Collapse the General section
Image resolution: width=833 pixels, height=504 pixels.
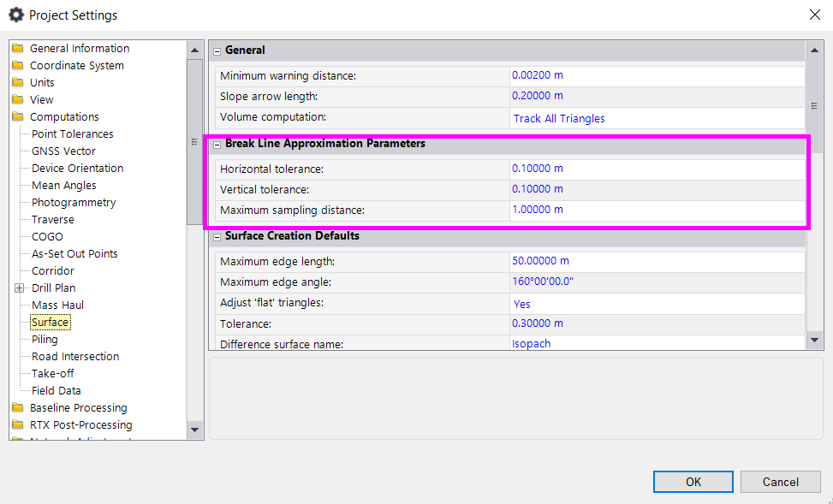pos(217,51)
